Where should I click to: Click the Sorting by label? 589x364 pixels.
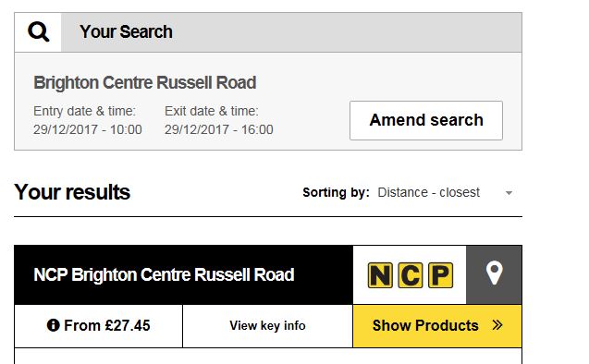tap(336, 192)
